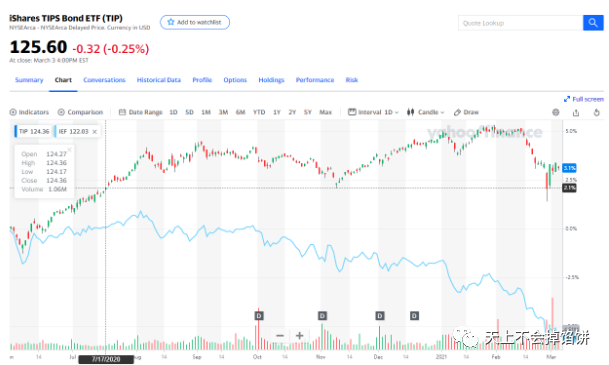Viewport: 609px width, 365px height.
Task: Click the mid-December dividend D marker
Action: [414, 316]
